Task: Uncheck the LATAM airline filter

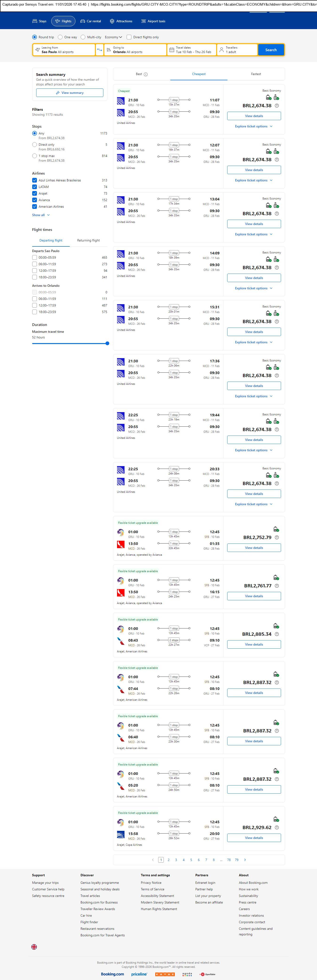Action: [x=35, y=187]
